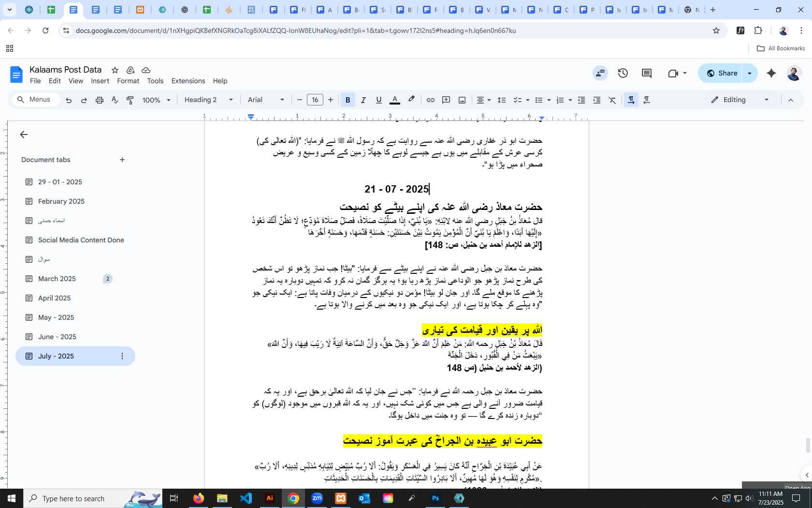
Task: Decrease font size with minus button
Action: point(300,100)
